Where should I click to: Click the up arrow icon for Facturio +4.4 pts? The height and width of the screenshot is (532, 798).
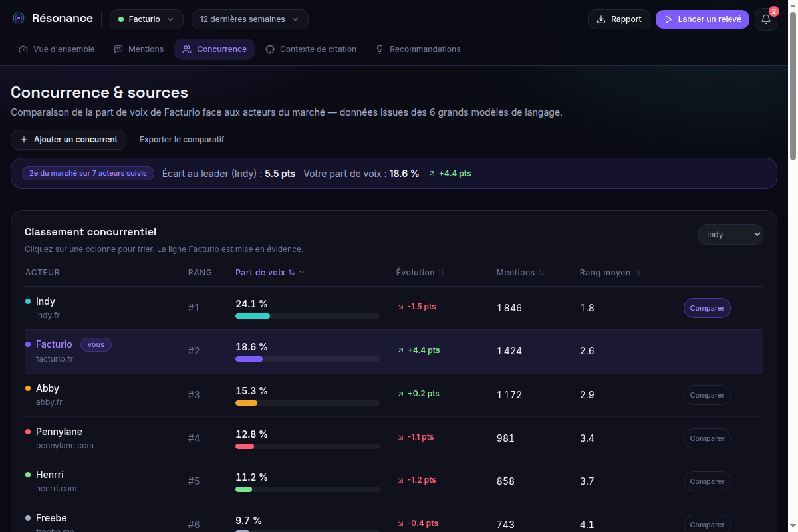[400, 350]
